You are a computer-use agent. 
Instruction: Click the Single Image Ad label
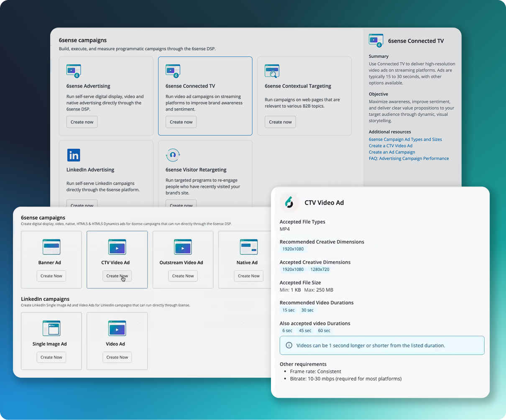tap(50, 344)
